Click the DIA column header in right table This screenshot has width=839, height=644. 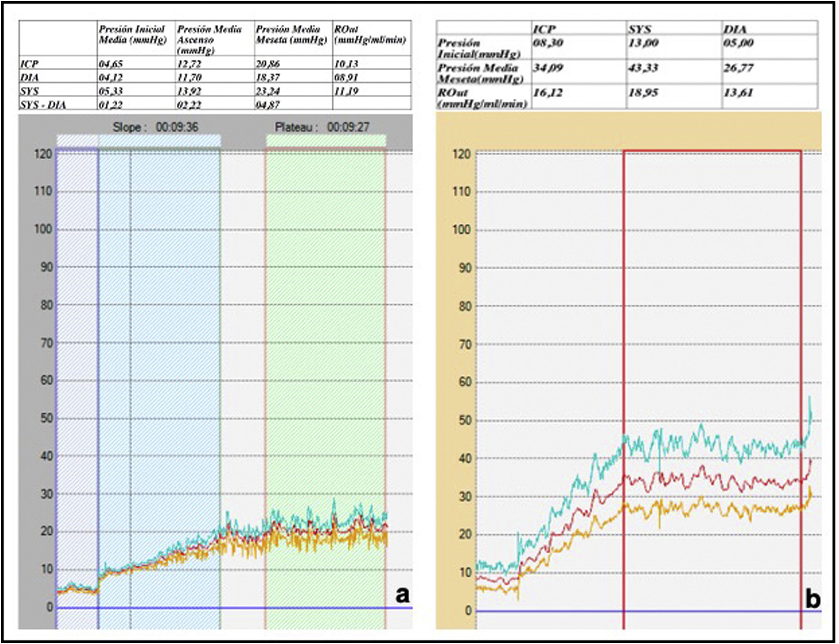[735, 29]
